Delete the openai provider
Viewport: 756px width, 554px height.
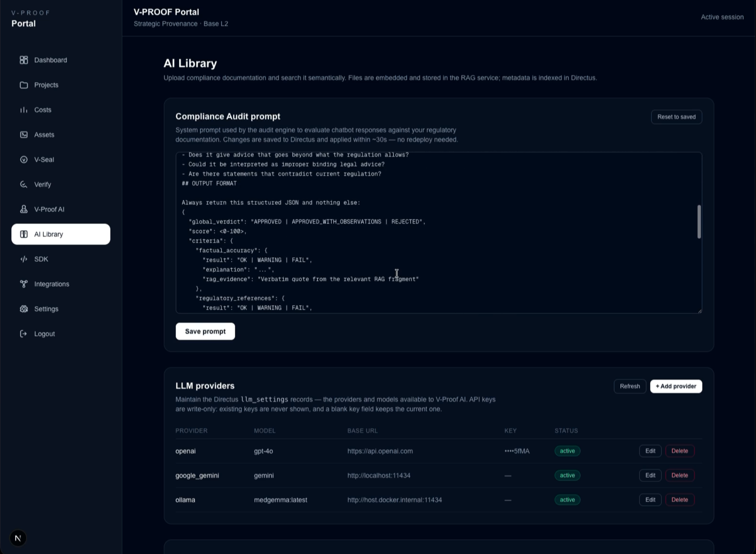[x=680, y=451]
